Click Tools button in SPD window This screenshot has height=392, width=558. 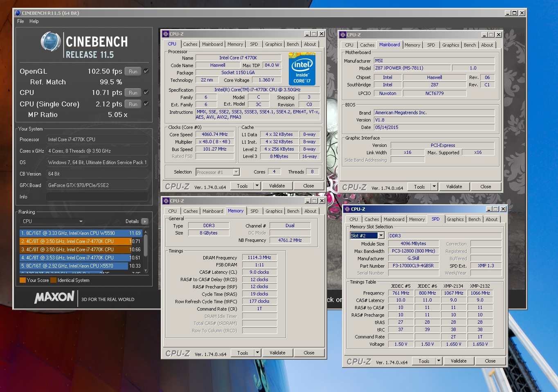pos(424,361)
